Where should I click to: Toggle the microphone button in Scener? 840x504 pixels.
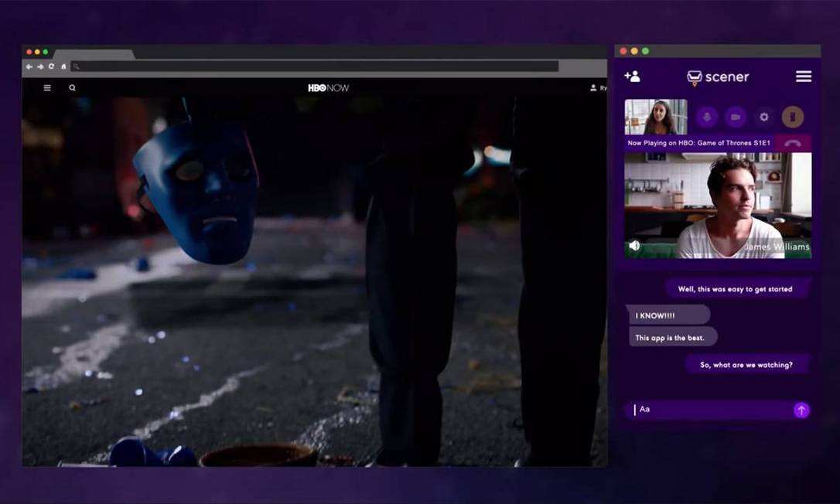coord(706,117)
